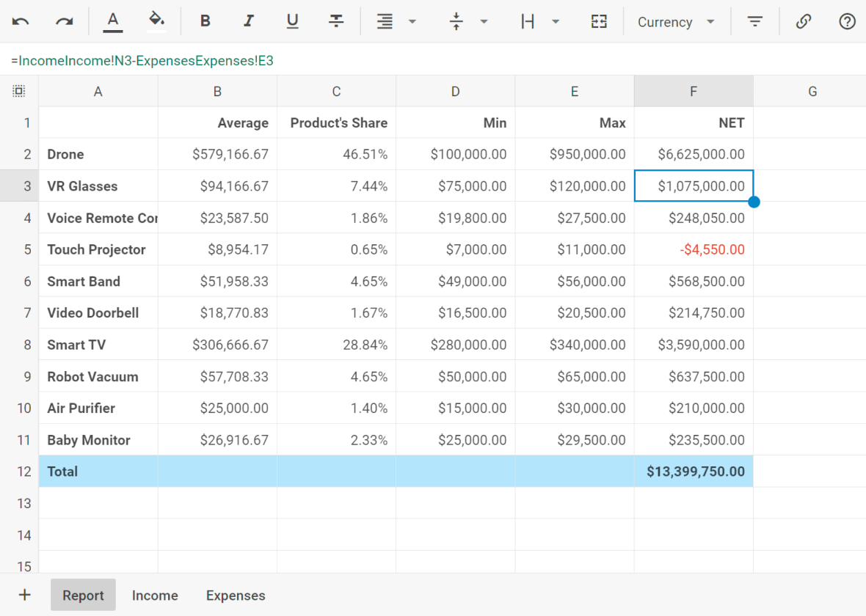Open help via question mark icon

point(847,22)
